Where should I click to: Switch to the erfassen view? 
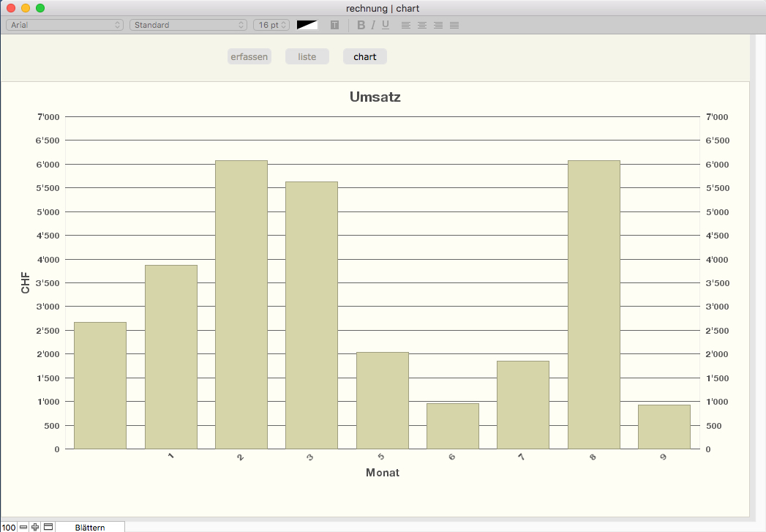[x=249, y=57]
